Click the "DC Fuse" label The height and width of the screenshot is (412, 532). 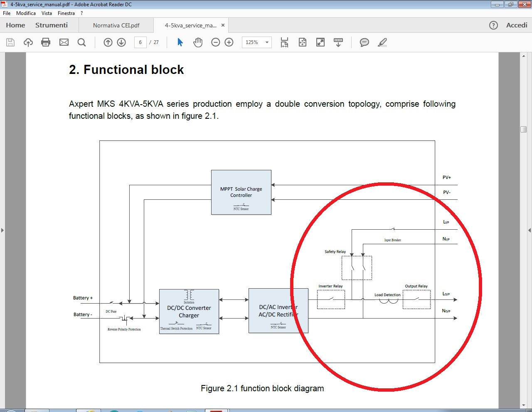[x=111, y=311]
